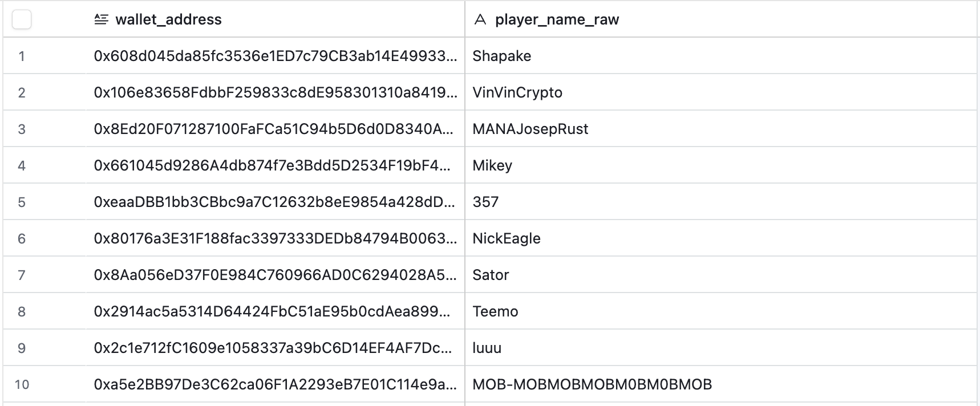Select row number 1
Image resolution: width=980 pixels, height=406 pixels.
tap(22, 56)
